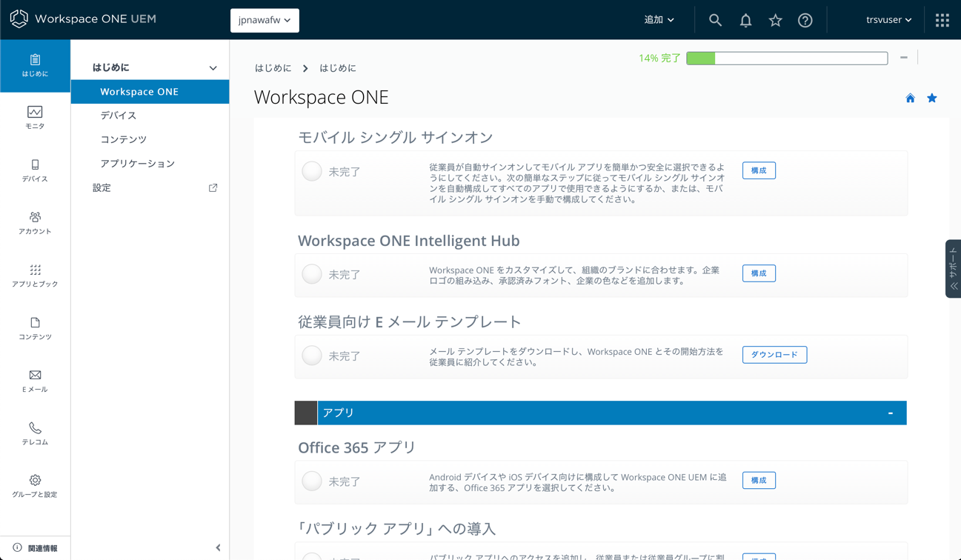Toggle モバイル シングル サインオン status circle
The width and height of the screenshot is (961, 560).
(x=312, y=171)
